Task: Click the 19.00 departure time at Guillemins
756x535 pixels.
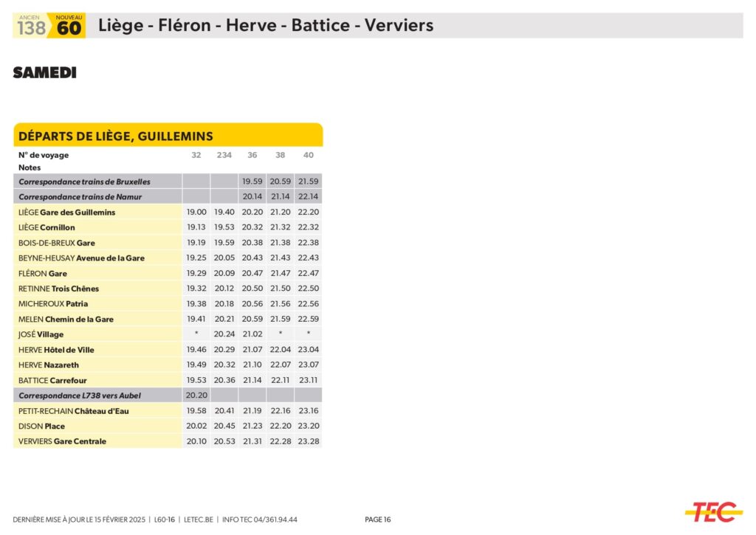Action: pos(196,213)
